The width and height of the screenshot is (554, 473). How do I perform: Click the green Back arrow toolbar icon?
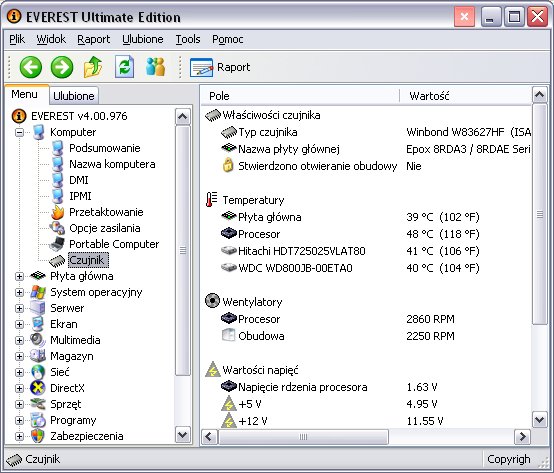coord(31,67)
